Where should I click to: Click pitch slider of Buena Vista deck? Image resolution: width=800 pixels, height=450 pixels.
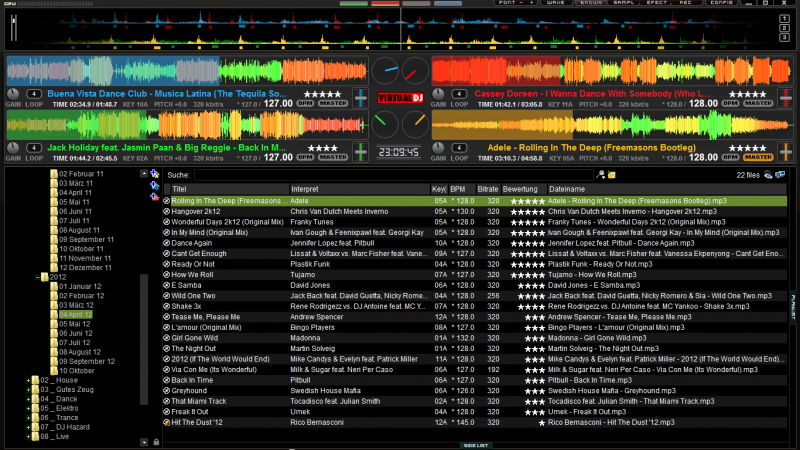coord(360,98)
